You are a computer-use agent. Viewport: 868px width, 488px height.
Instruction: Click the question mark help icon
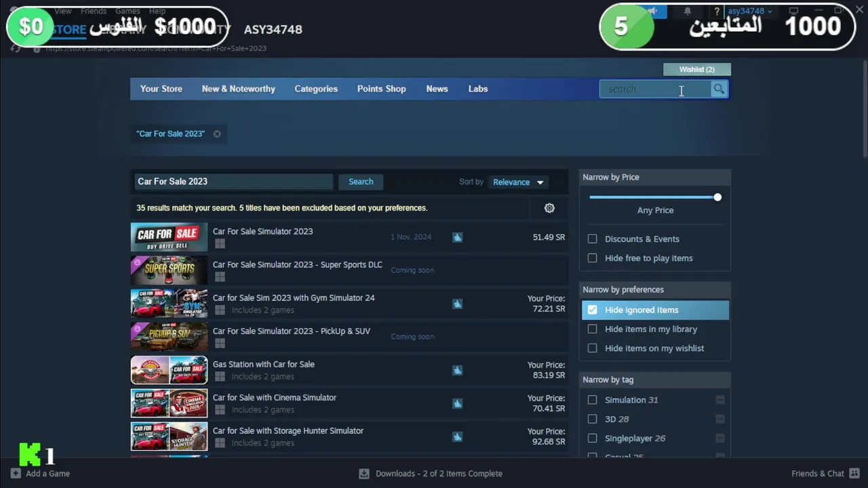pos(716,11)
